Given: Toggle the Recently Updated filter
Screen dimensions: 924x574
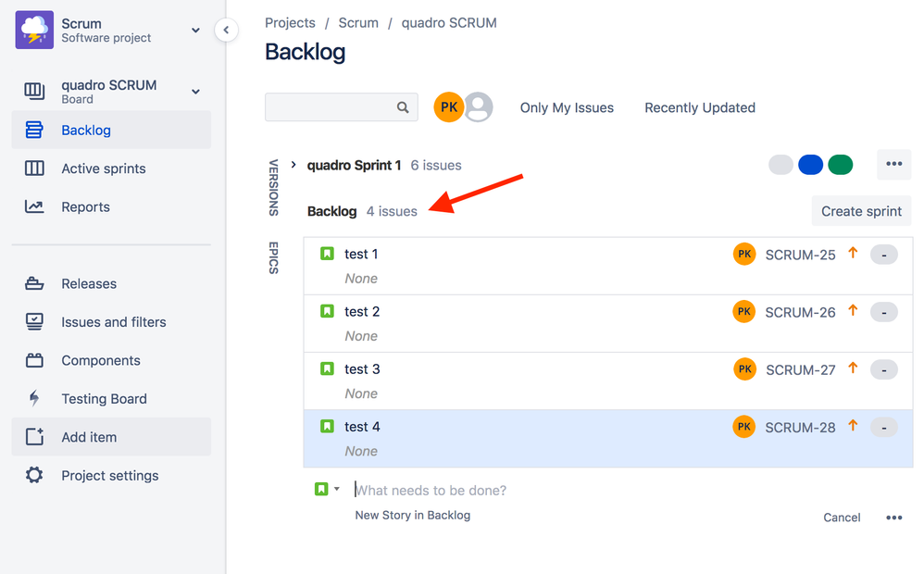Looking at the screenshot, I should tap(700, 107).
